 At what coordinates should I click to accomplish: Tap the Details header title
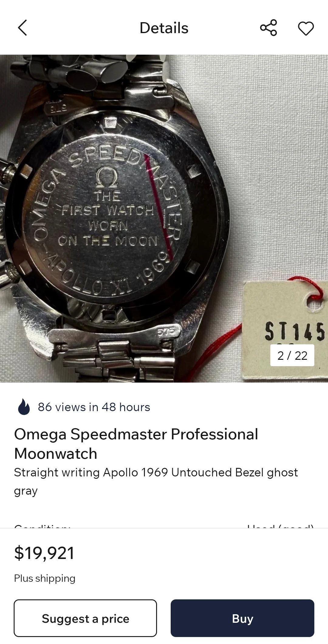pyautogui.click(x=164, y=28)
